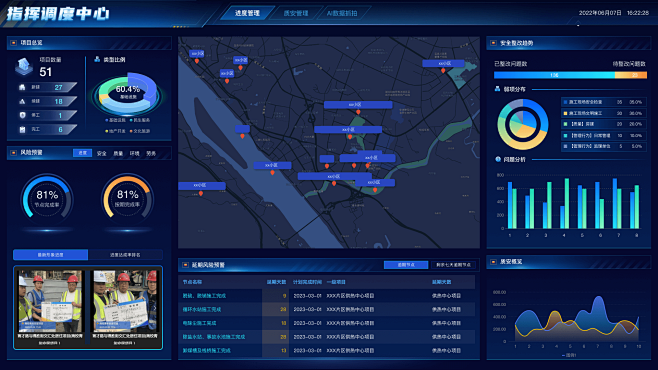This screenshot has width=658, height=370.
Task: Click the highlighted 逾期节点 button
Action: tap(406, 265)
